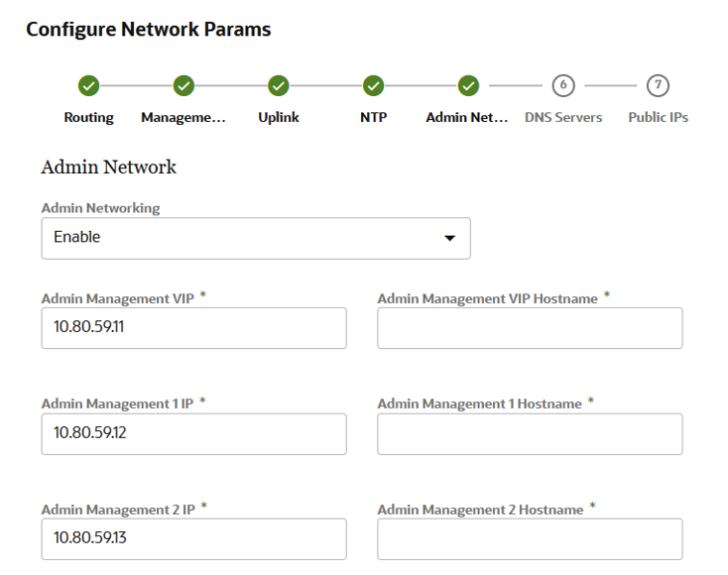Select the NTP step label
This screenshot has width=728, height=575.
tap(374, 117)
